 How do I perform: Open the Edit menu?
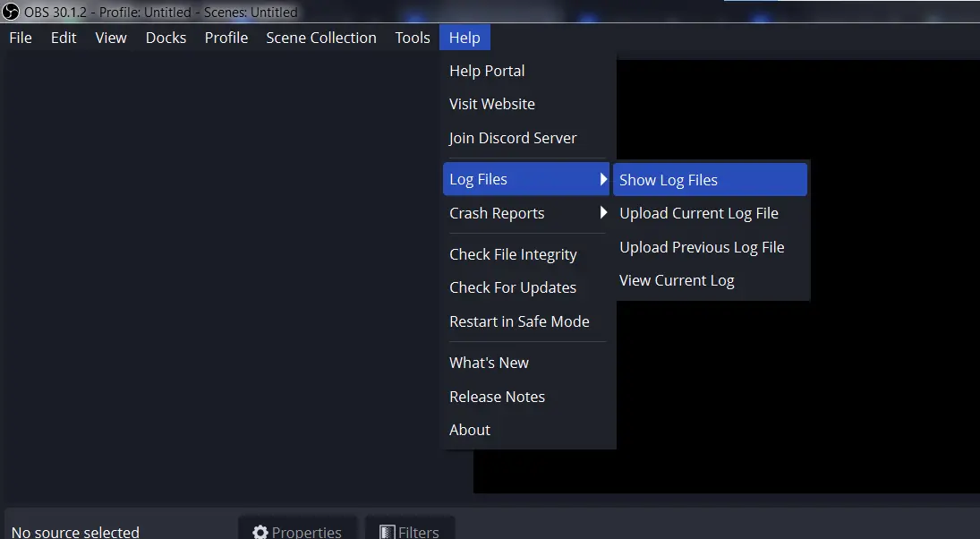[x=64, y=38]
